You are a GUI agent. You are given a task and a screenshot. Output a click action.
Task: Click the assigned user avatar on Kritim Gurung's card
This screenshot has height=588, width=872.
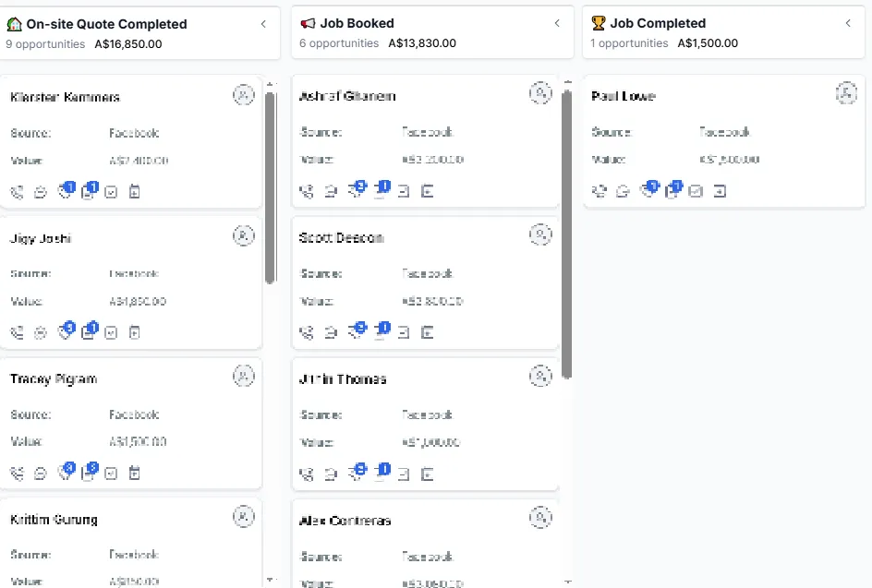click(x=244, y=517)
